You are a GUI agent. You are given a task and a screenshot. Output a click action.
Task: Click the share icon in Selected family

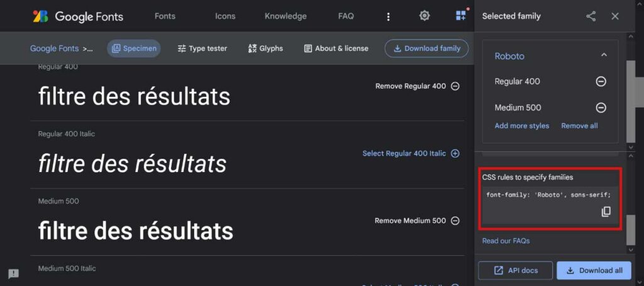591,16
